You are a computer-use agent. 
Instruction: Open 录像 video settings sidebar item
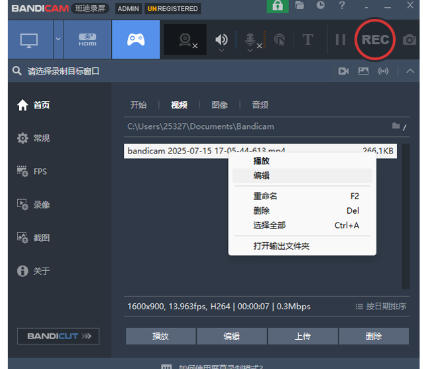coord(33,204)
